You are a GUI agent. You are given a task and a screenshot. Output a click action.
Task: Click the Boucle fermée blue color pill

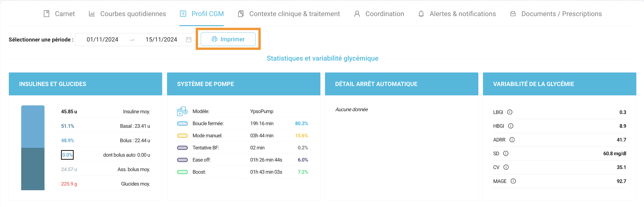point(182,124)
